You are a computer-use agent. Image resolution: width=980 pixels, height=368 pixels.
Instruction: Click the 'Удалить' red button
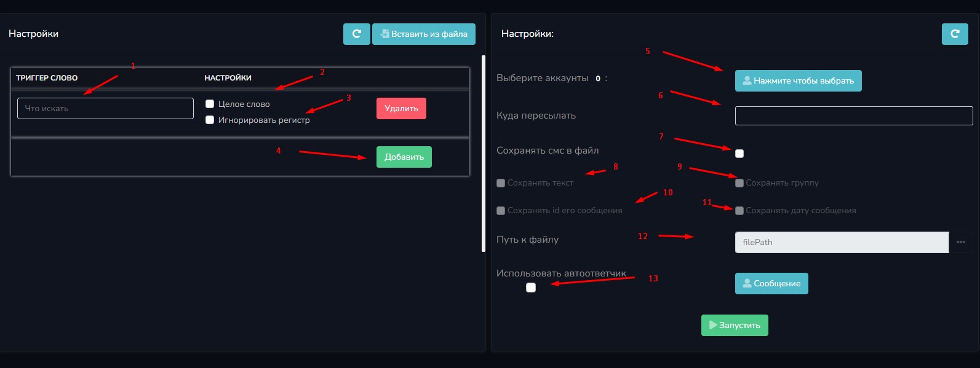coord(401,109)
